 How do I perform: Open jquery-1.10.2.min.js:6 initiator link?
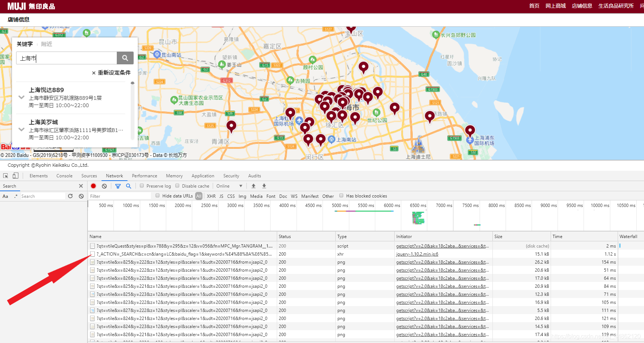pos(417,254)
